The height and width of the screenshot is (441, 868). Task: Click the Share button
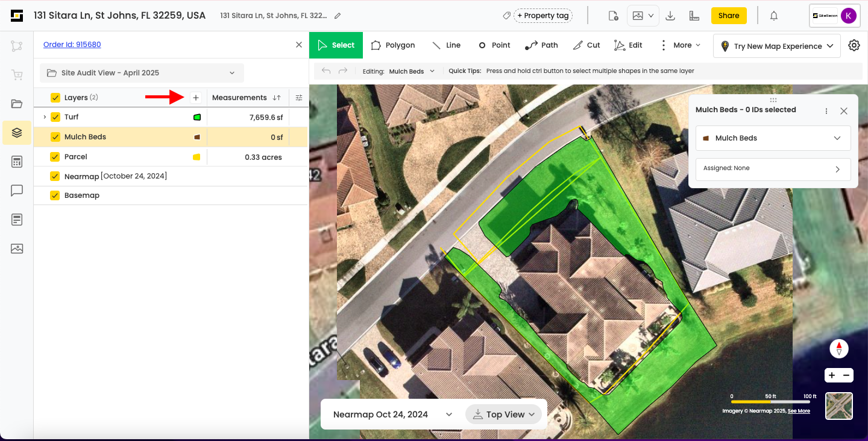[729, 16]
